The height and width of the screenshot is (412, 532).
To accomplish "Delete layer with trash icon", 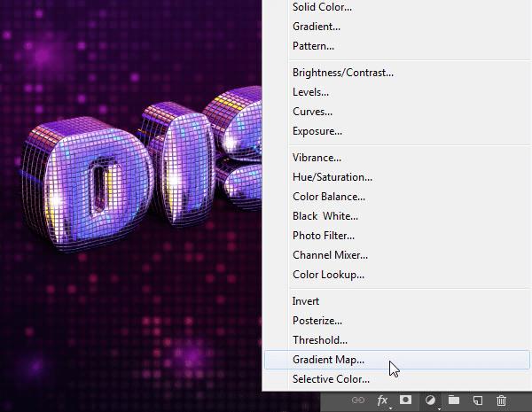I will [501, 400].
